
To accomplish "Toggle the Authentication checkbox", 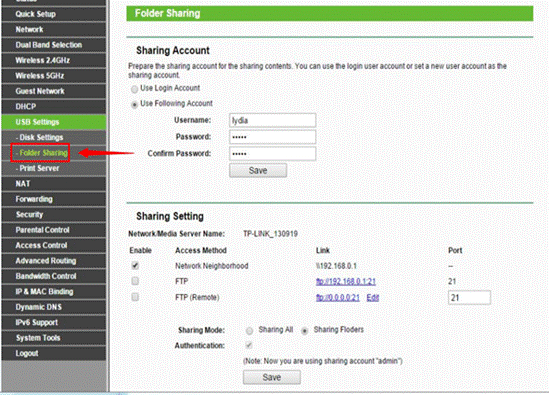I will [249, 346].
